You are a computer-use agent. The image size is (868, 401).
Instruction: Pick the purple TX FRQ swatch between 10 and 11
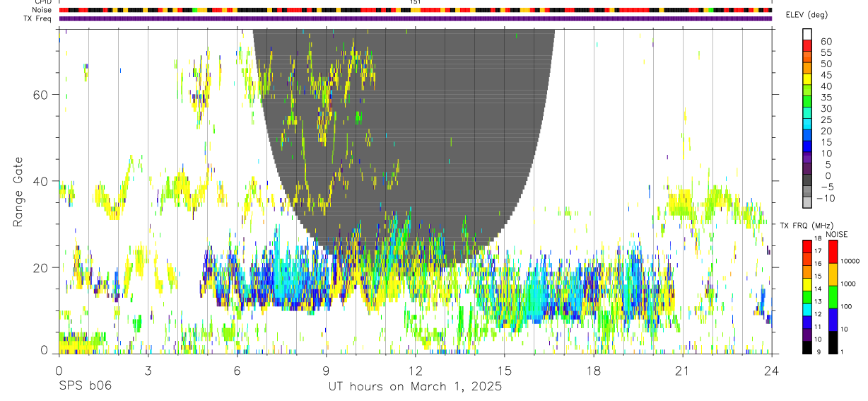807,335
